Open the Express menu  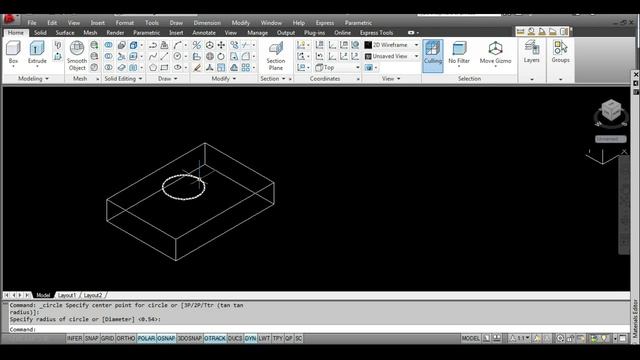tap(324, 23)
